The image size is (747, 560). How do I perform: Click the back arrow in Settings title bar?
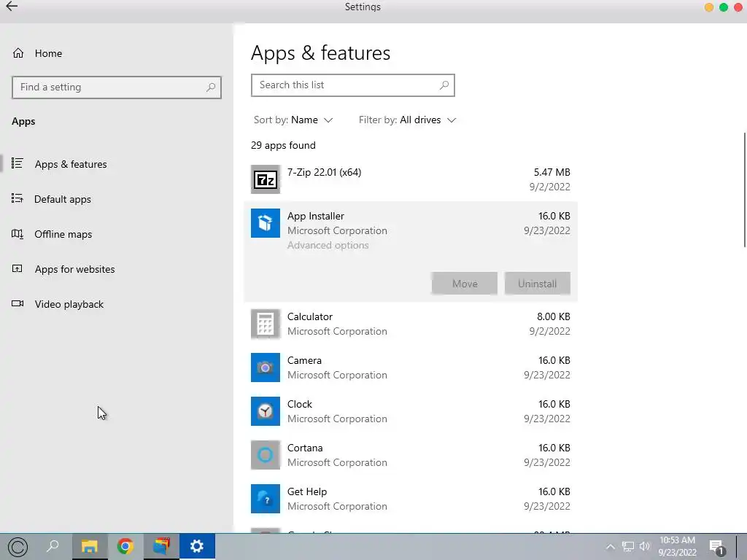pyautogui.click(x=12, y=6)
